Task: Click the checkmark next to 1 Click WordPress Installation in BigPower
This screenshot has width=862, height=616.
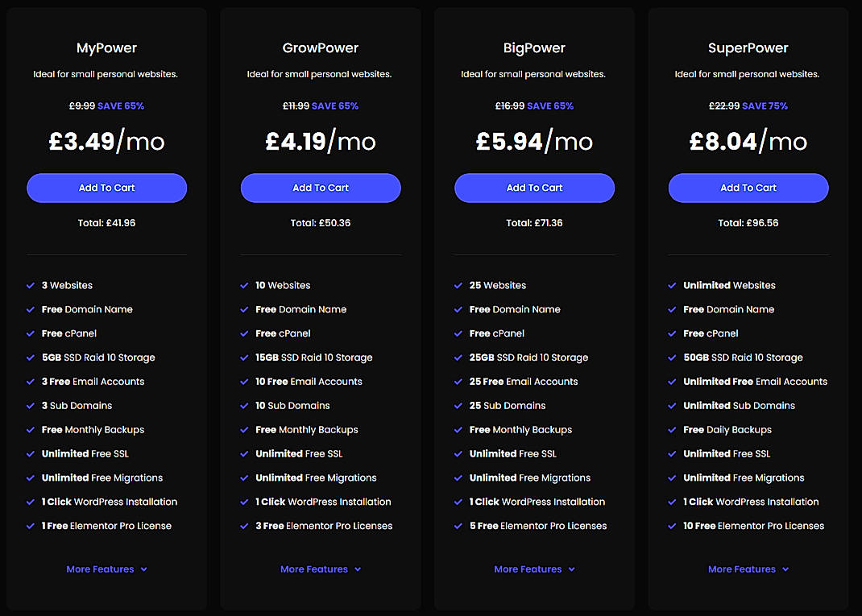Action: coord(458,502)
